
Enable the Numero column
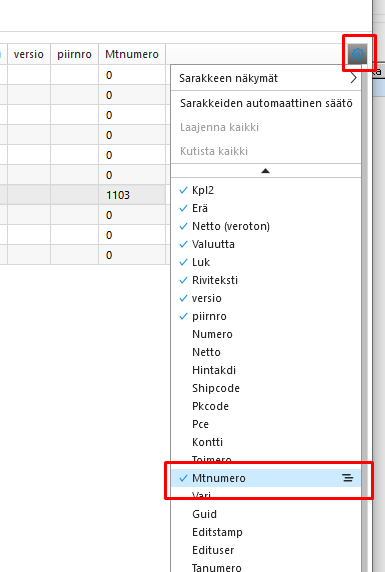pos(266,334)
